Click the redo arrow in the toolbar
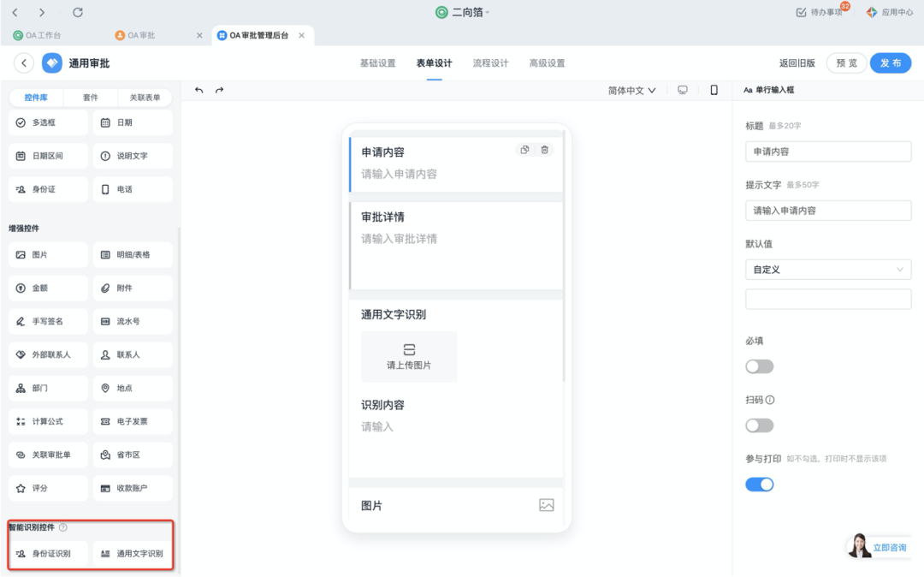 [219, 90]
